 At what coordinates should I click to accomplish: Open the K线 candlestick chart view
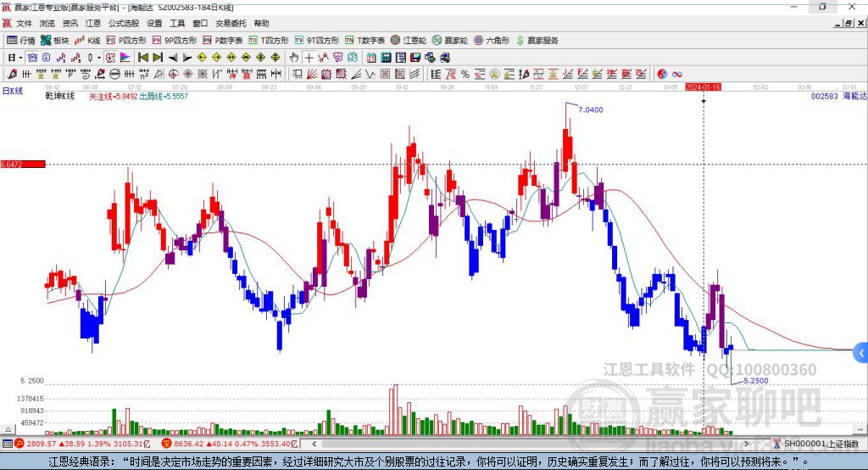pos(87,41)
